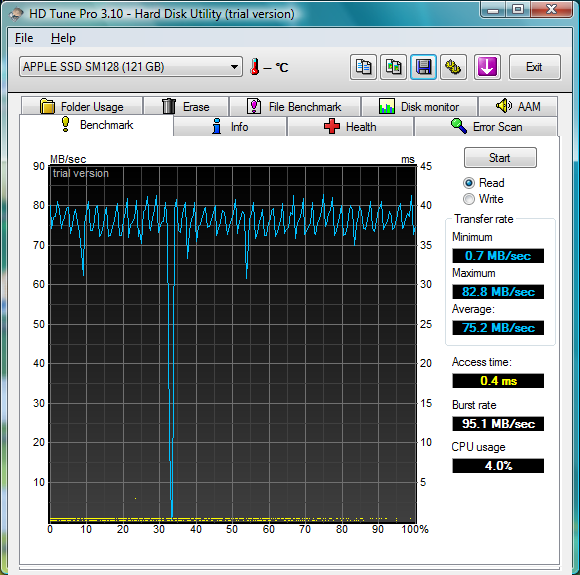The height and width of the screenshot is (575, 580).
Task: Start the benchmark with Start button
Action: coord(500,158)
